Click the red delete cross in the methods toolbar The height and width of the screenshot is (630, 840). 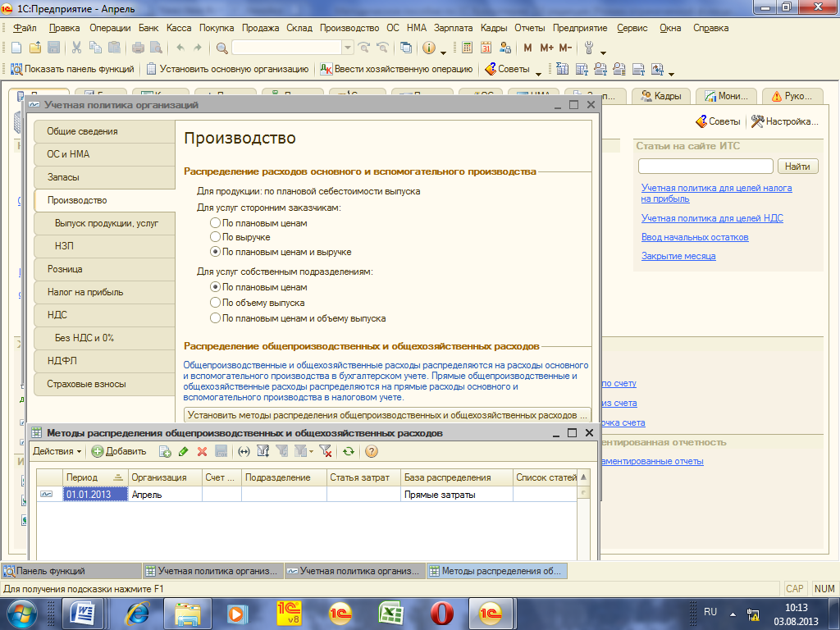pos(202,452)
